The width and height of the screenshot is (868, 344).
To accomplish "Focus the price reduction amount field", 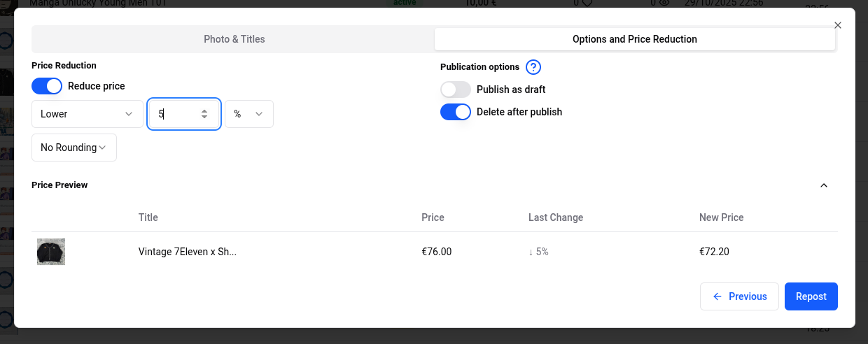I will [x=175, y=114].
